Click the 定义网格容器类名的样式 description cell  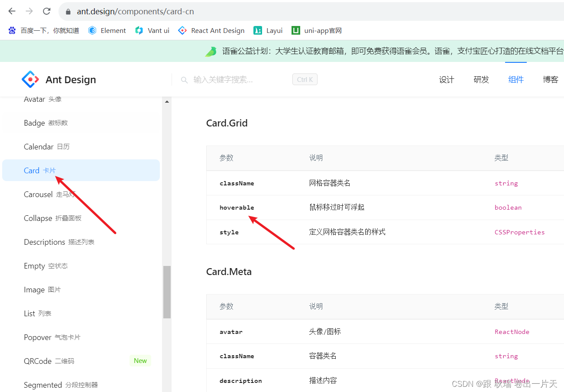point(347,232)
